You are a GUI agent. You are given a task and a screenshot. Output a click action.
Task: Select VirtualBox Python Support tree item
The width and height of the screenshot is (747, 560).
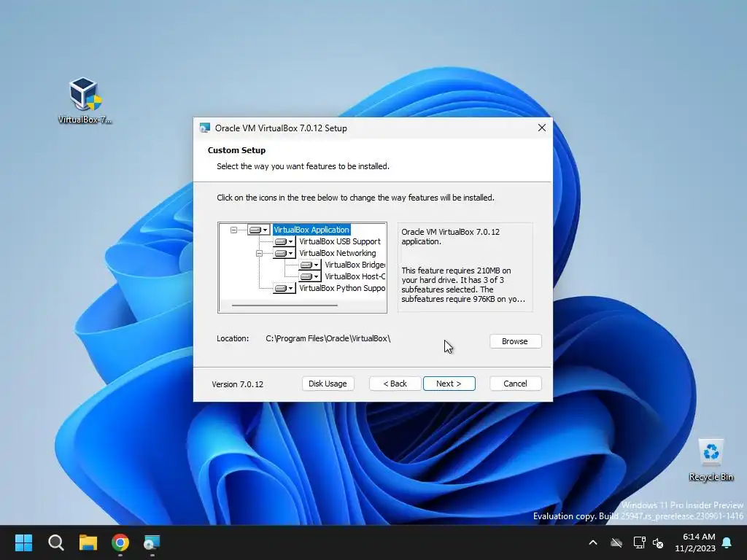click(x=342, y=288)
